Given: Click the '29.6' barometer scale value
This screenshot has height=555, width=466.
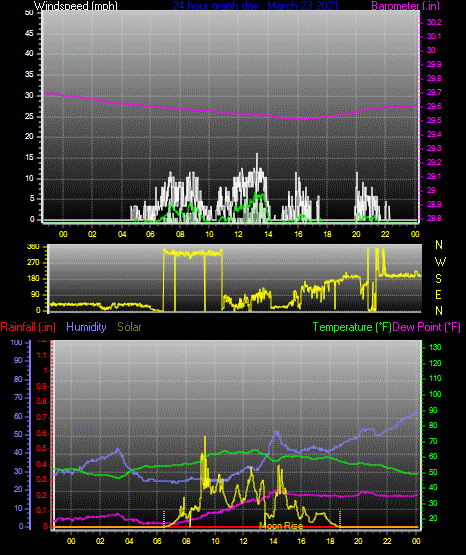Looking at the screenshot, I should pyautogui.click(x=434, y=107).
